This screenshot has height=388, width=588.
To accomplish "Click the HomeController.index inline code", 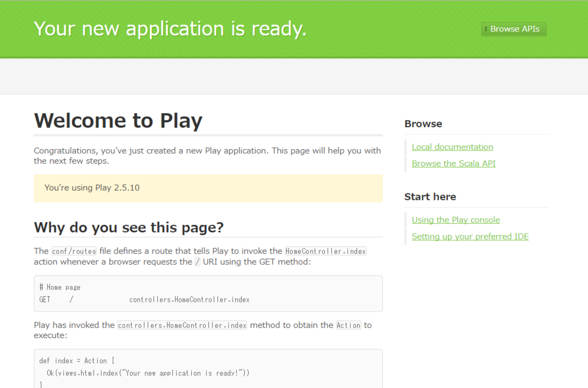I will pos(326,251).
